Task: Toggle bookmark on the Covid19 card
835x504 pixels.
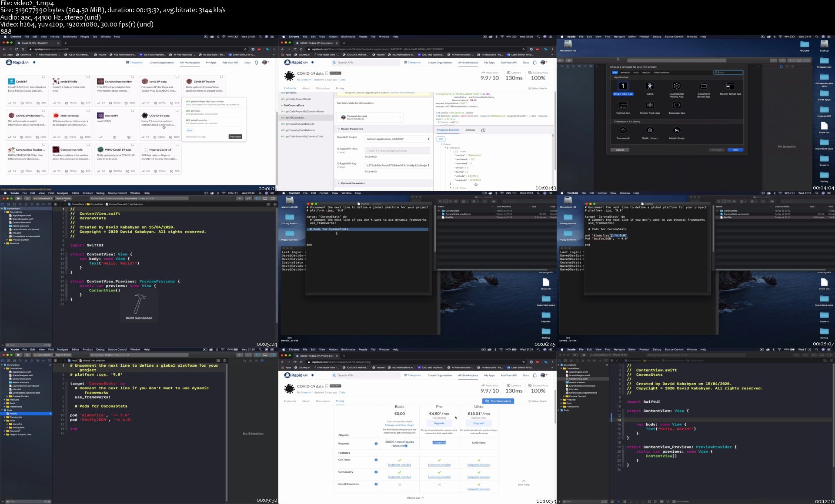Action: pos(43,77)
